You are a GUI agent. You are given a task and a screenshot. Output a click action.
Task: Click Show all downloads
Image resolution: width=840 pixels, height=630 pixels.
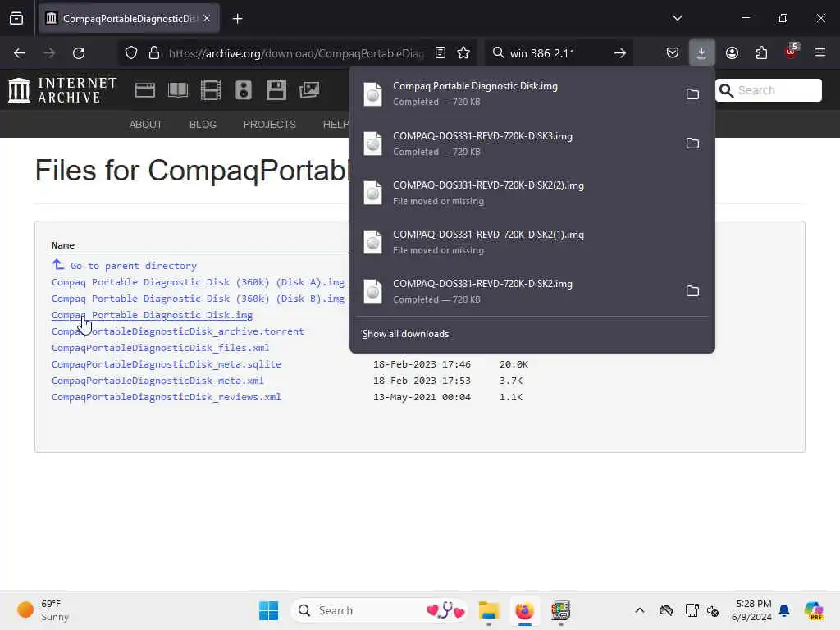pyautogui.click(x=405, y=334)
